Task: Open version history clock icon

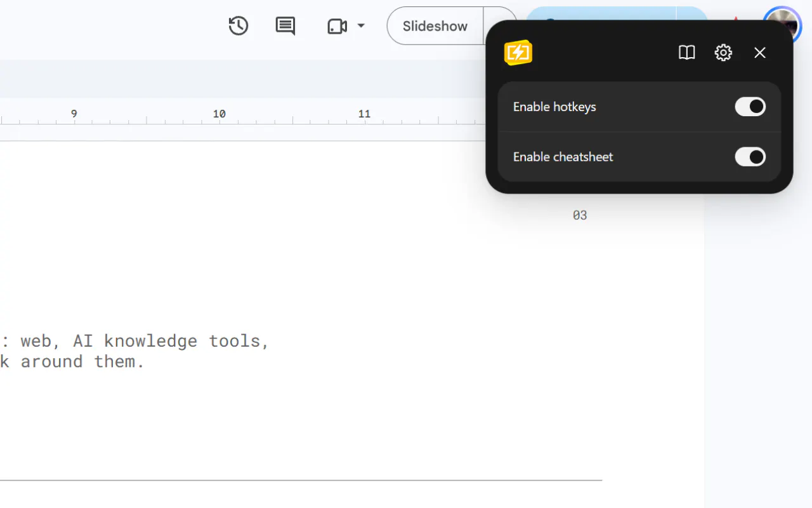Action: tap(239, 26)
